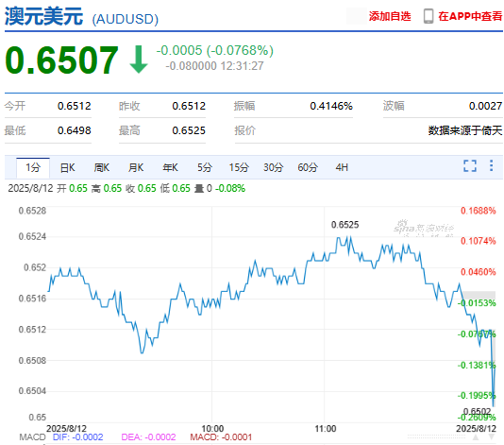This screenshot has width=504, height=445.
Task: Select the 1分 chart tab
Action: point(33,167)
